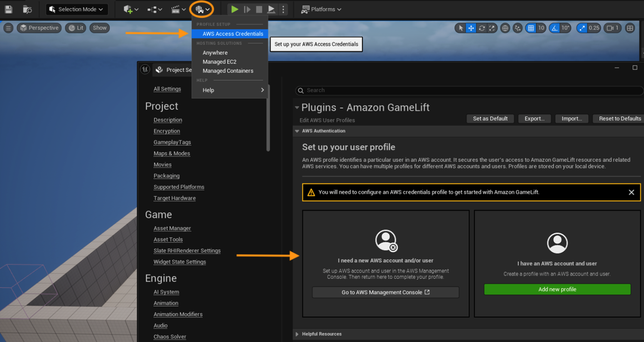Click Reset to Defaults button

(x=619, y=119)
